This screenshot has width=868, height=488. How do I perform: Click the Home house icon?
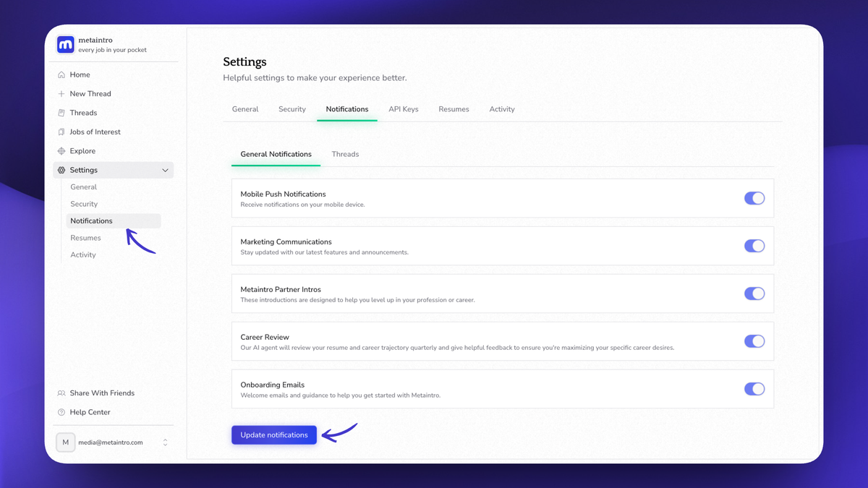61,75
